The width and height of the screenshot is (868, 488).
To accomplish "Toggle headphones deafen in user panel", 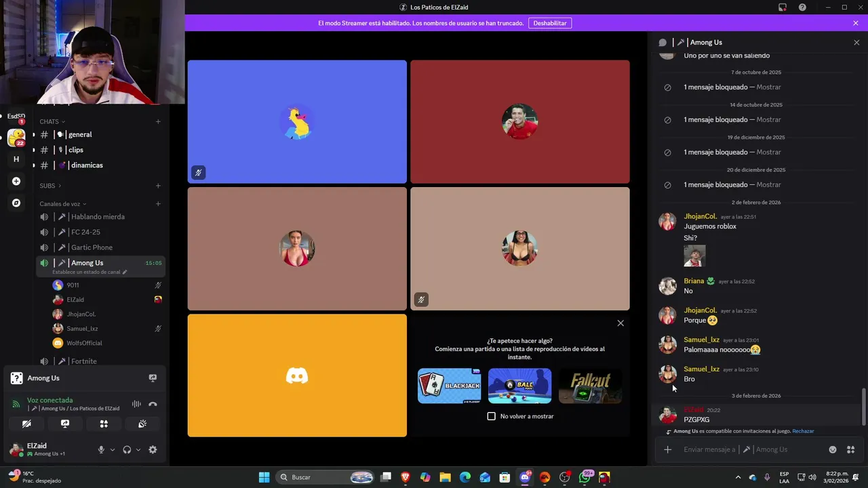I will [x=127, y=449].
